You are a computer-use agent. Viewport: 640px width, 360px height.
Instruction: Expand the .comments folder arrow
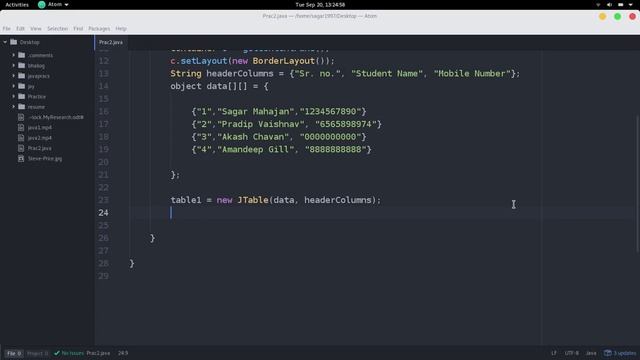coord(13,55)
